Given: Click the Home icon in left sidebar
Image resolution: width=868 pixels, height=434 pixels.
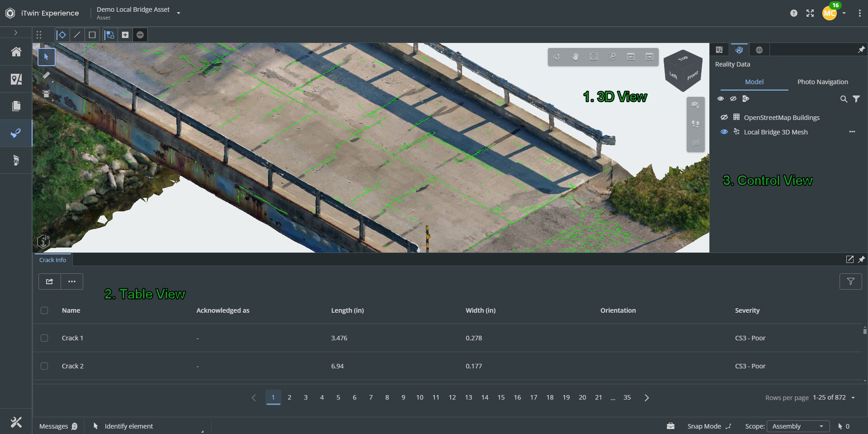Looking at the screenshot, I should pos(16,52).
